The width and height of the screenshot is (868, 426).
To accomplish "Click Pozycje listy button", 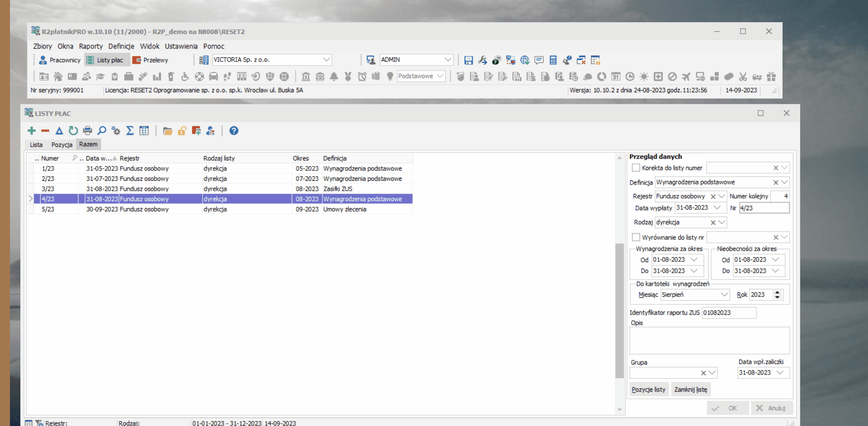I will tap(649, 389).
